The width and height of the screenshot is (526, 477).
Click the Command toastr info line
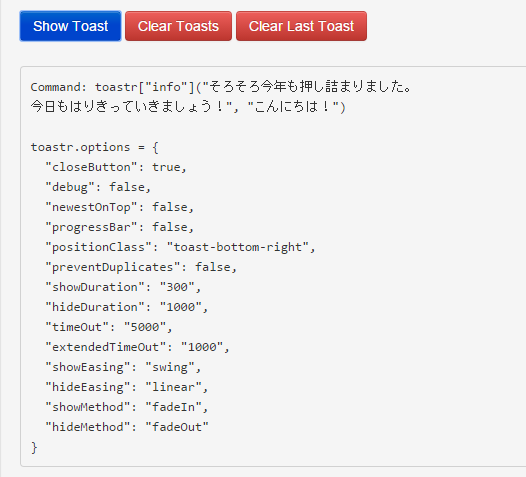221,87
